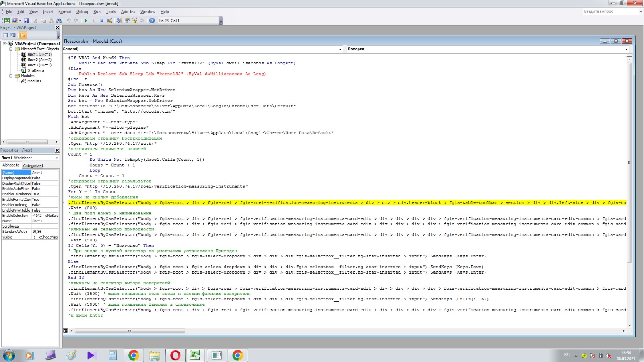This screenshot has height=362, width=644.
Task: Toggle Folders view in the Project panel
Action: (23, 35)
